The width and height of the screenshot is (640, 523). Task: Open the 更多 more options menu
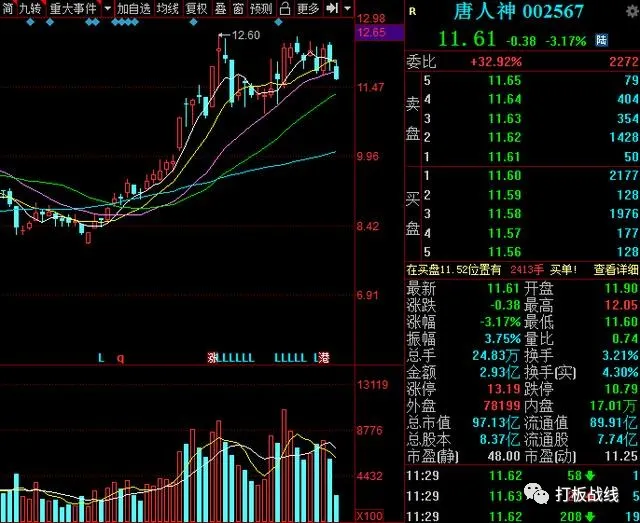[x=308, y=8]
